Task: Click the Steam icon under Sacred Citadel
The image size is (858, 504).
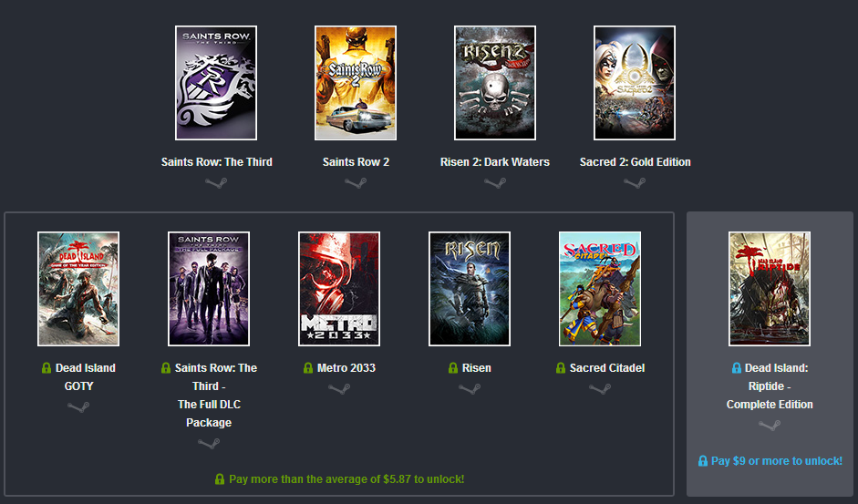Action: pyautogui.click(x=600, y=389)
